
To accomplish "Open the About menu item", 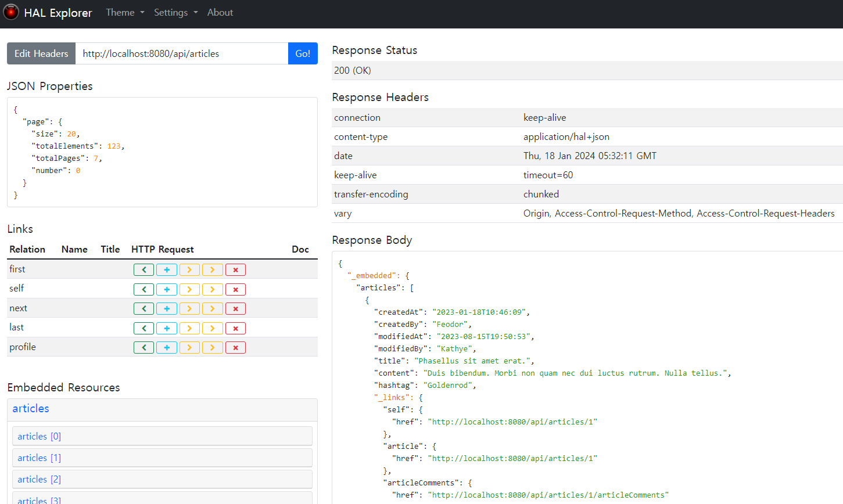I will pos(220,12).
